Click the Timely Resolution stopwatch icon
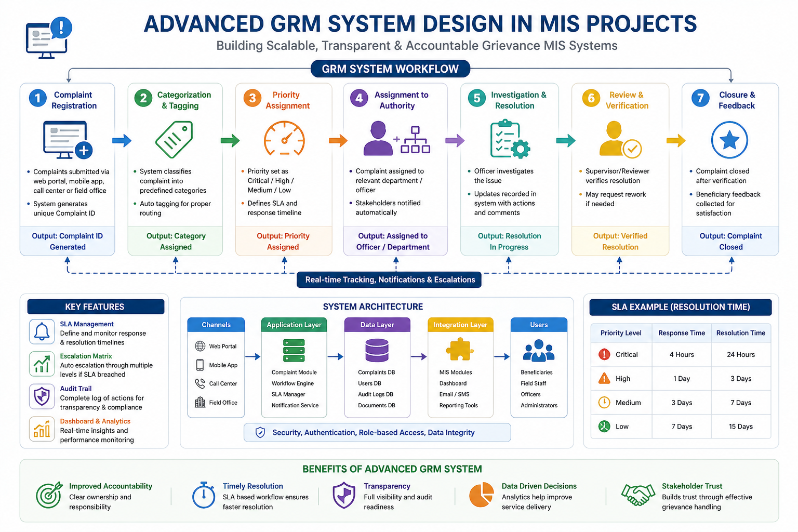798x532 pixels. [204, 495]
